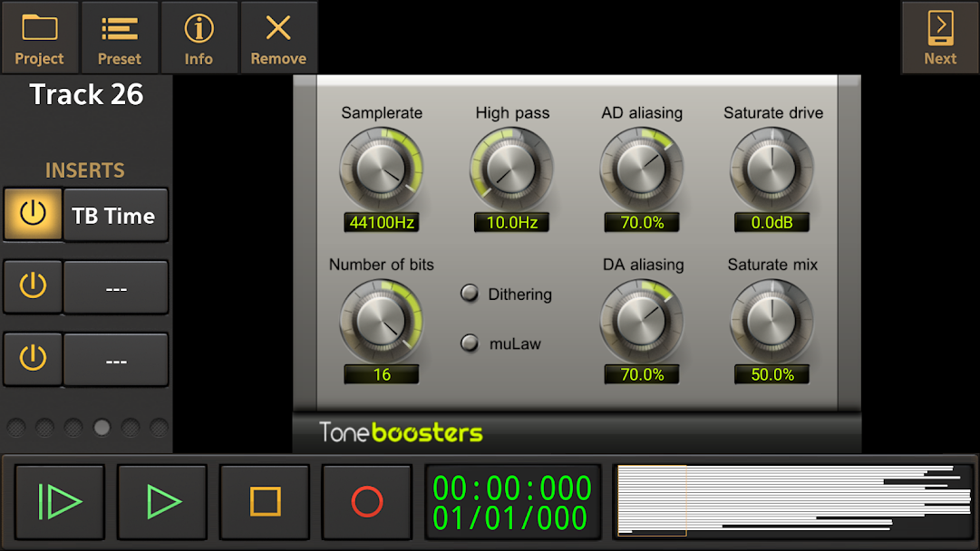Screen dimensions: 980x551
Task: Select the fifth page indicator dot
Action: pyautogui.click(x=130, y=428)
